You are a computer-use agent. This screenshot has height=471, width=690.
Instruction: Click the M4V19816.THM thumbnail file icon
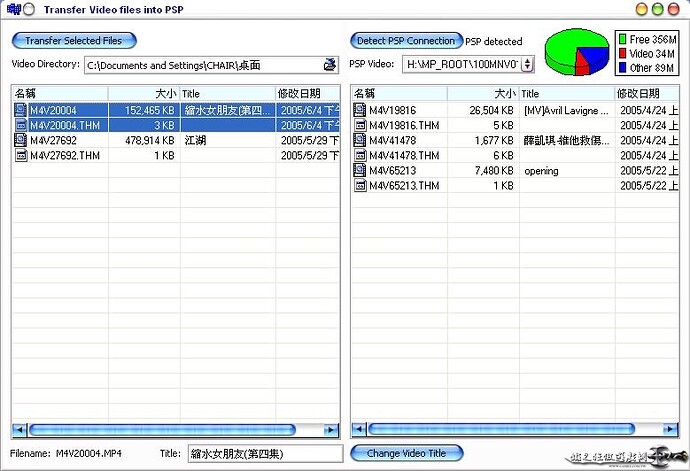(x=360, y=125)
